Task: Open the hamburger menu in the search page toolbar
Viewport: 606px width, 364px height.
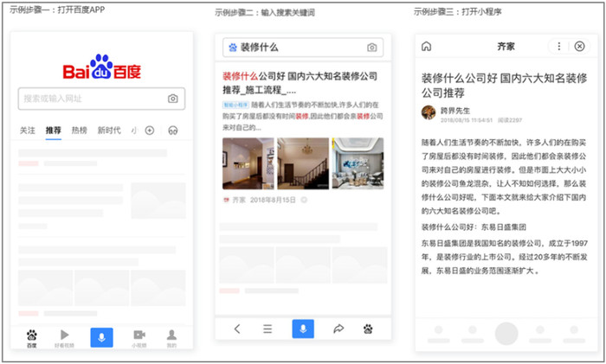Action: pos(268,329)
